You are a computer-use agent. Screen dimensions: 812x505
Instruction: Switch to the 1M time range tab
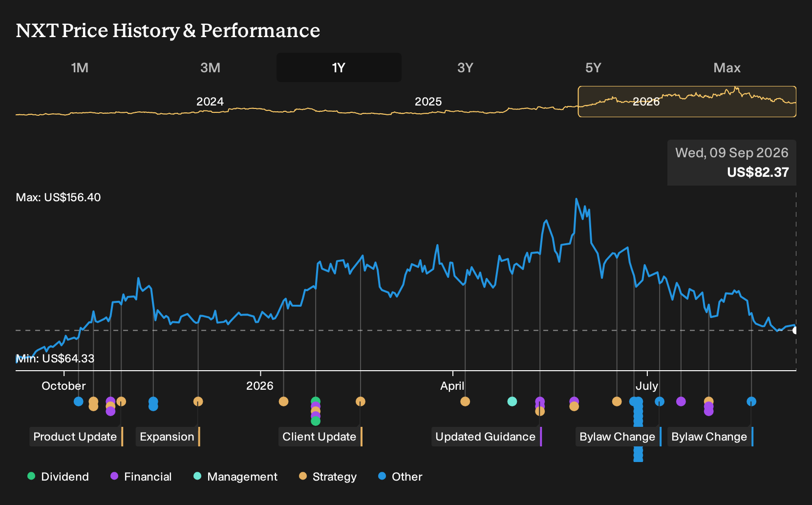(80, 67)
